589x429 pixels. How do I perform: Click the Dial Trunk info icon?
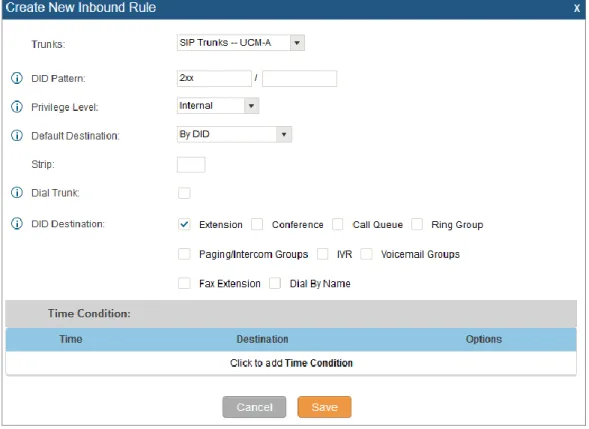(x=17, y=193)
